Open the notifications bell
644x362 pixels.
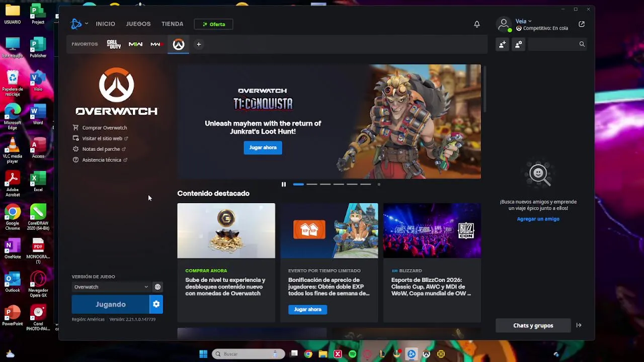click(477, 24)
